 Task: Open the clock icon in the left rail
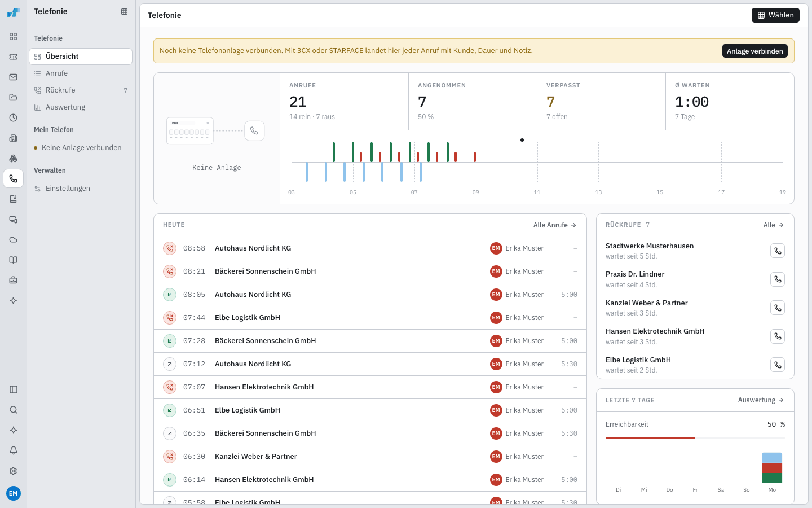(14, 117)
